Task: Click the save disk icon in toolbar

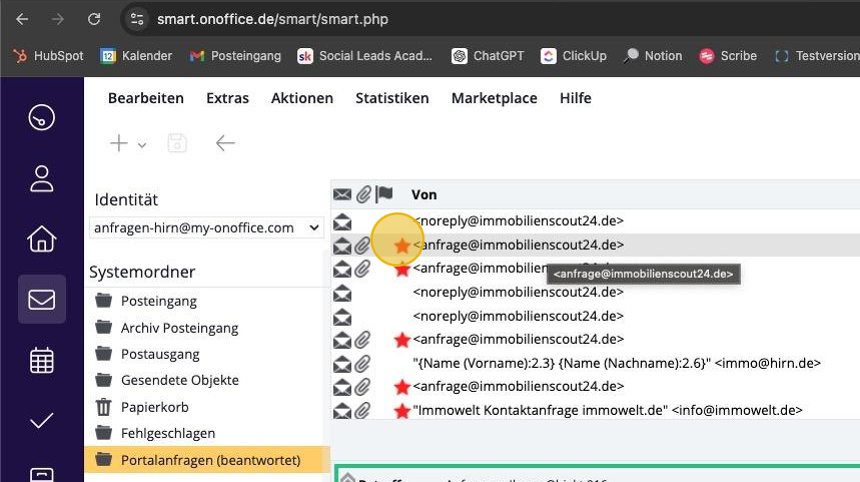Action: [x=177, y=144]
